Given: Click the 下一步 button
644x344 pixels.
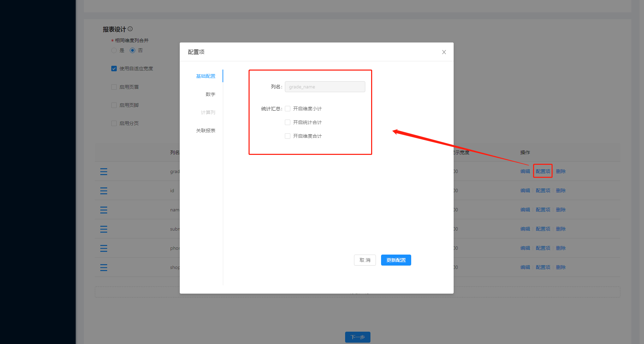Looking at the screenshot, I should (358, 337).
